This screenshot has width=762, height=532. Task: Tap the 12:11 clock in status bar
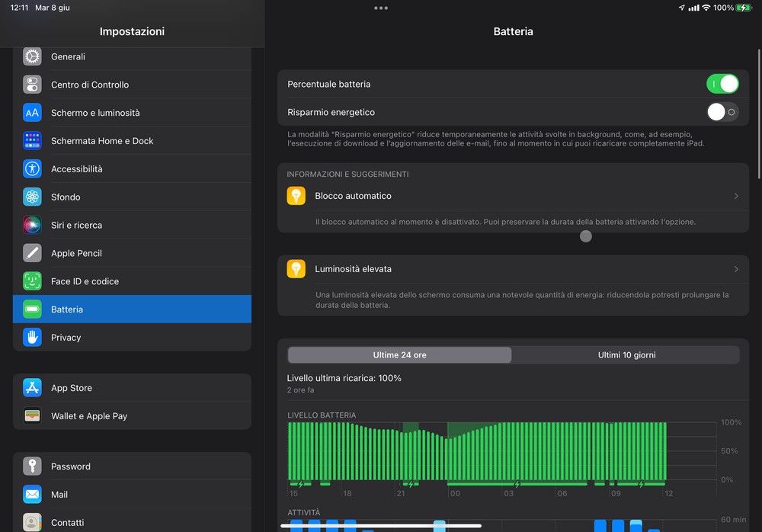(x=20, y=8)
